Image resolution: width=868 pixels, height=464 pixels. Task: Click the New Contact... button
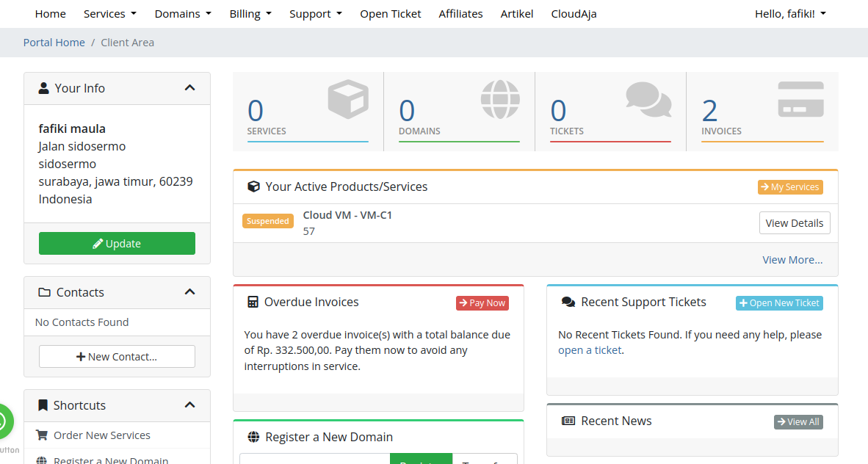point(117,357)
